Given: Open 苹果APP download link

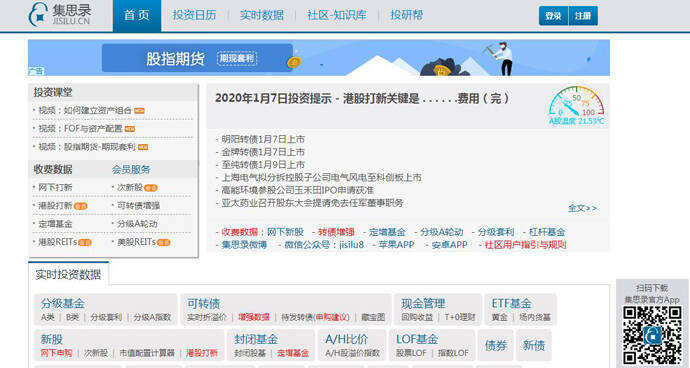Looking at the screenshot, I should pyautogui.click(x=396, y=245).
